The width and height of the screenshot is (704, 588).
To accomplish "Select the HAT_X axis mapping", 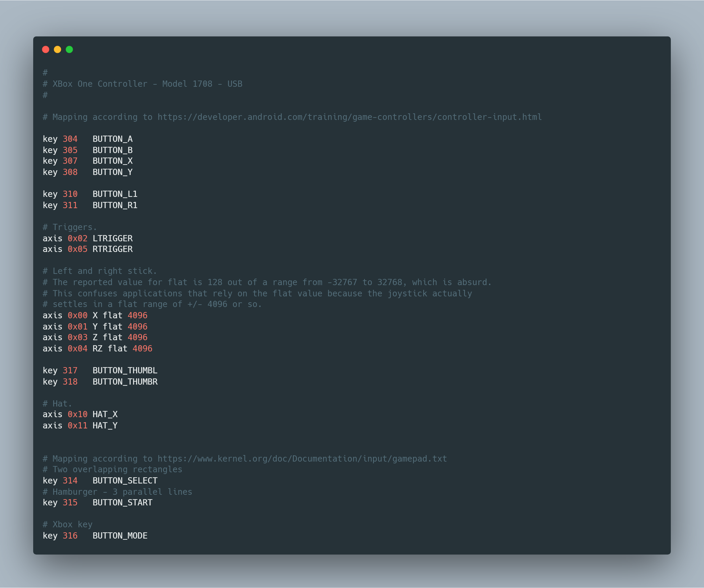I will click(x=80, y=414).
